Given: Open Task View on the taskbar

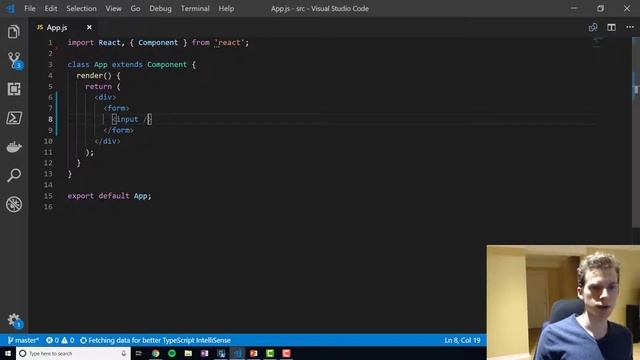Looking at the screenshot, I should 139,353.
